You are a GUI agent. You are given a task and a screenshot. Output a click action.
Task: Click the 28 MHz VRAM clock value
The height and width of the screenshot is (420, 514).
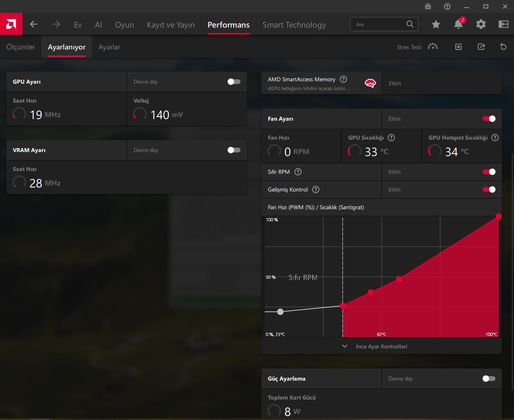(45, 183)
